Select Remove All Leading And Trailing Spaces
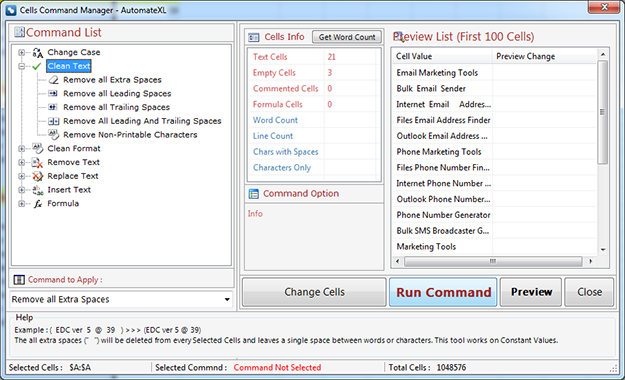Screen dimensions: 625x380 [x=142, y=121]
